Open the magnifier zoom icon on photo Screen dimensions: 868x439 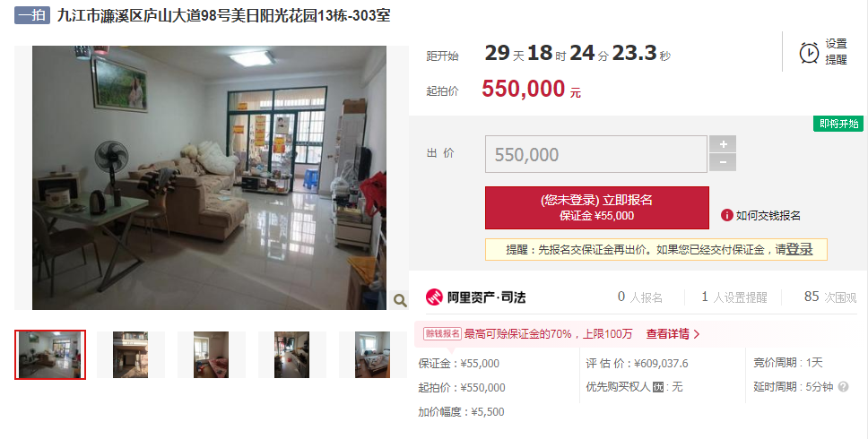point(400,300)
